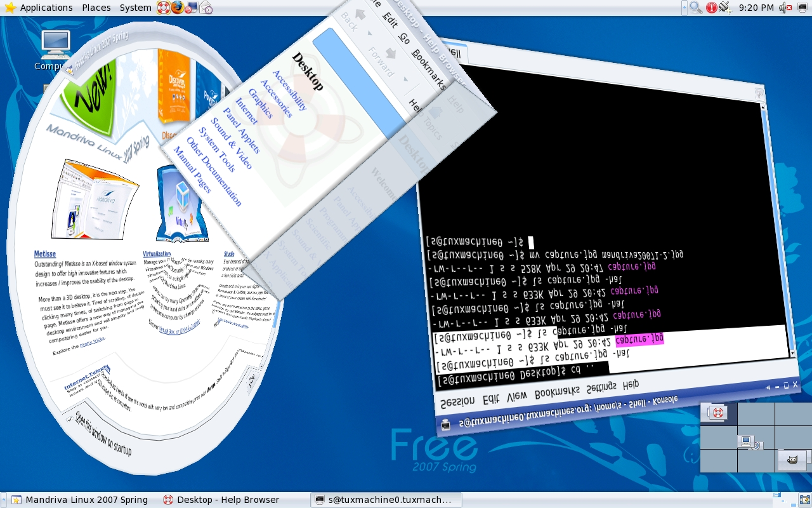The width and height of the screenshot is (812, 508).
Task: Open the mail envelope launcher in the top panel
Action: [206, 8]
